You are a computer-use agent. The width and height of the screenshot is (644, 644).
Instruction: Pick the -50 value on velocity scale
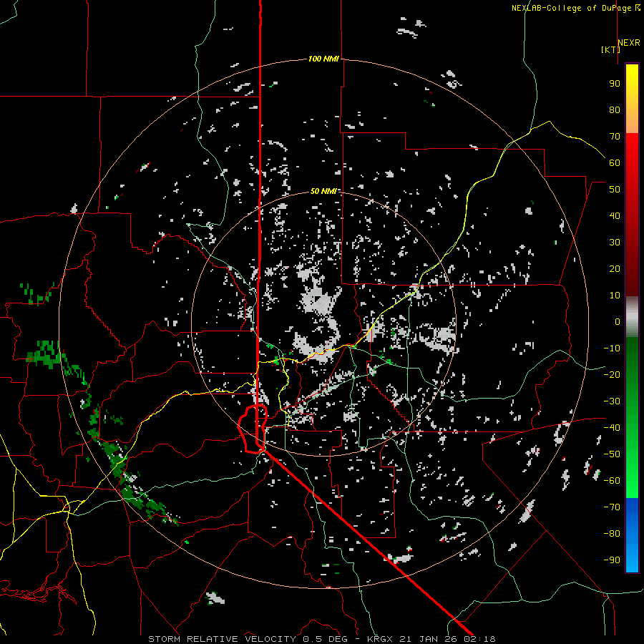click(612, 454)
